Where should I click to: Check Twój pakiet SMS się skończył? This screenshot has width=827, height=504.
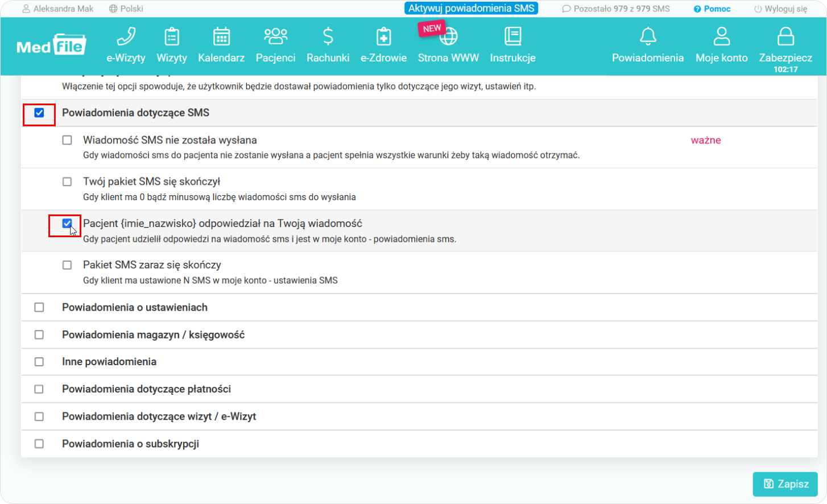coord(67,182)
